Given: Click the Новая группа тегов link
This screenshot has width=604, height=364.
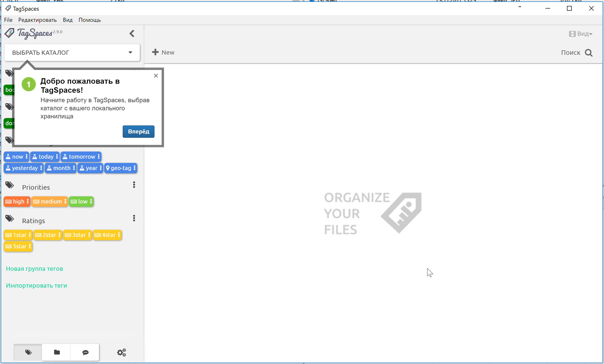Looking at the screenshot, I should tap(35, 269).
